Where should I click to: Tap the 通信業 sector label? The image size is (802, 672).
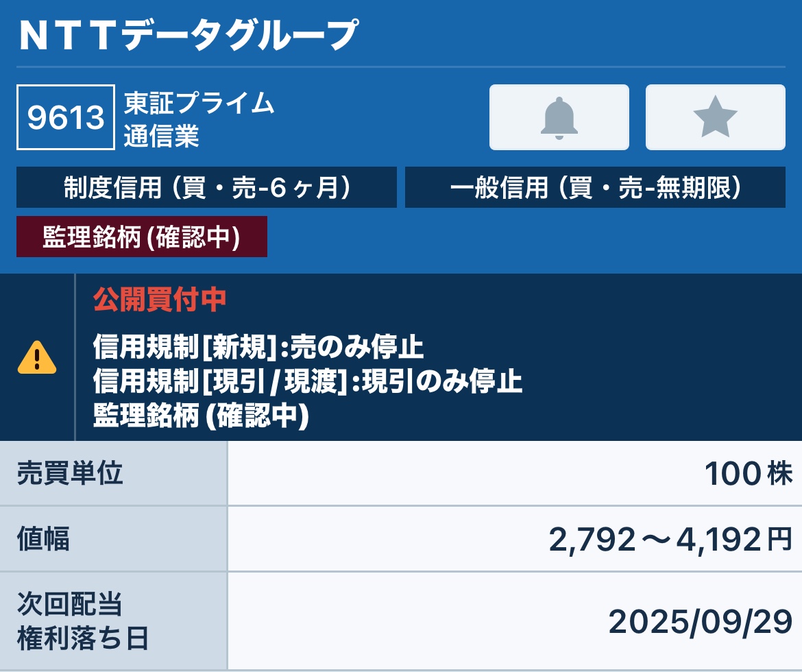161,136
